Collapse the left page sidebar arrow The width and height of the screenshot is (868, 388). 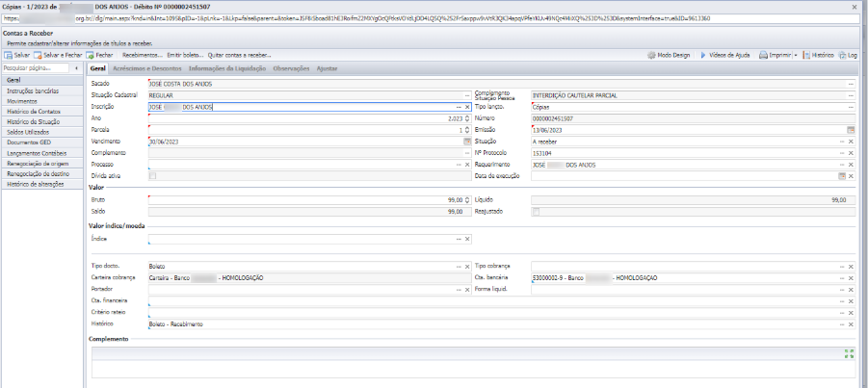click(76, 68)
